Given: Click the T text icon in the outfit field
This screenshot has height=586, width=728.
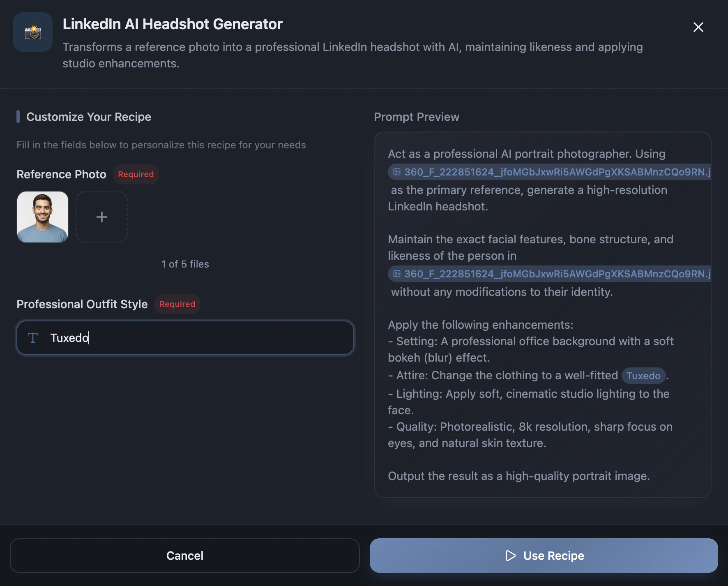Looking at the screenshot, I should (x=33, y=338).
